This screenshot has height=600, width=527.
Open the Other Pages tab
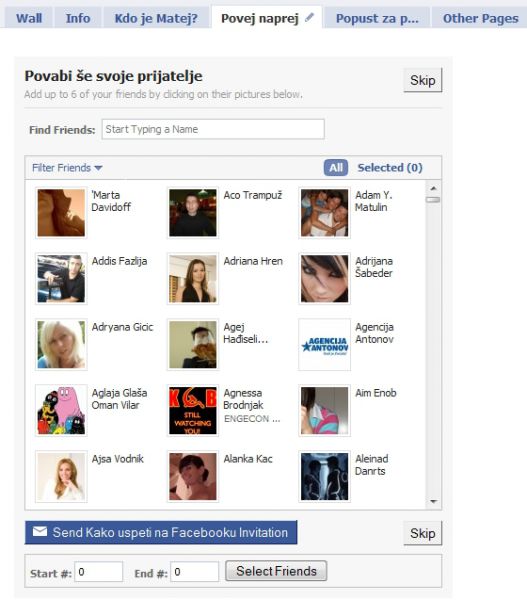click(480, 18)
